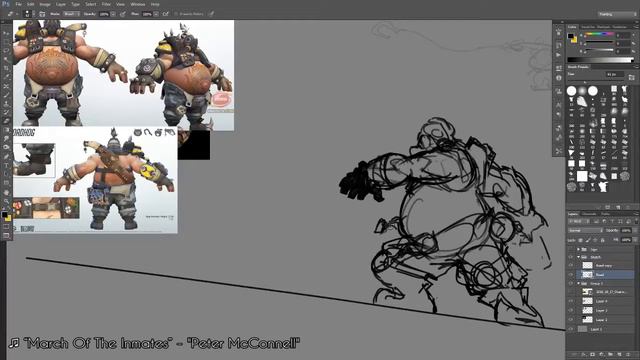
Task: Click the foreground color swatch in Color panel
Action: pos(571,36)
